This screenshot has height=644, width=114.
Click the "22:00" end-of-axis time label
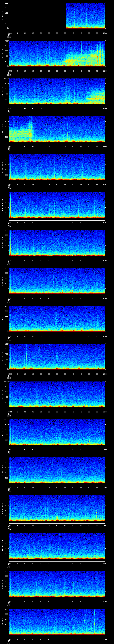coord(105,487)
